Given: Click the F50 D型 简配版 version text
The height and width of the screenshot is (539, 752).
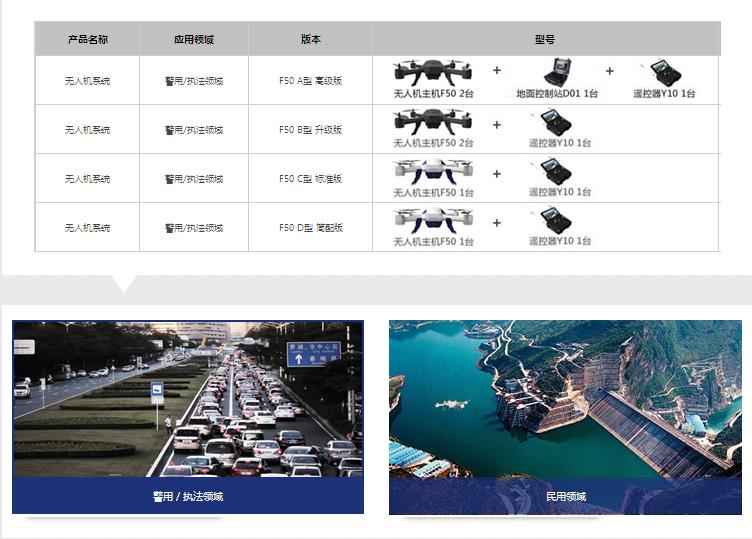Looking at the screenshot, I should point(310,227).
